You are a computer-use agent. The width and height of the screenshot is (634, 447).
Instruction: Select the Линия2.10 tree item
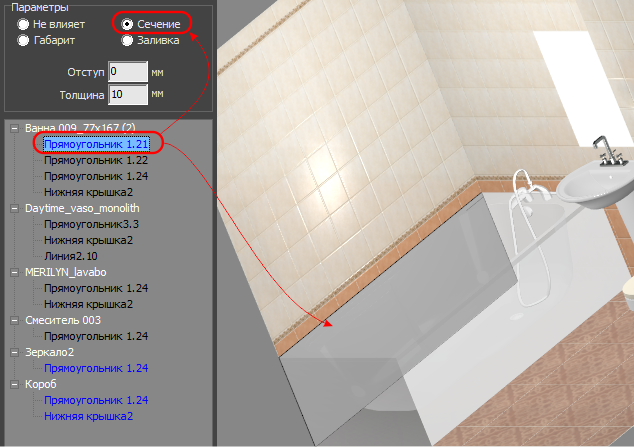click(x=72, y=256)
